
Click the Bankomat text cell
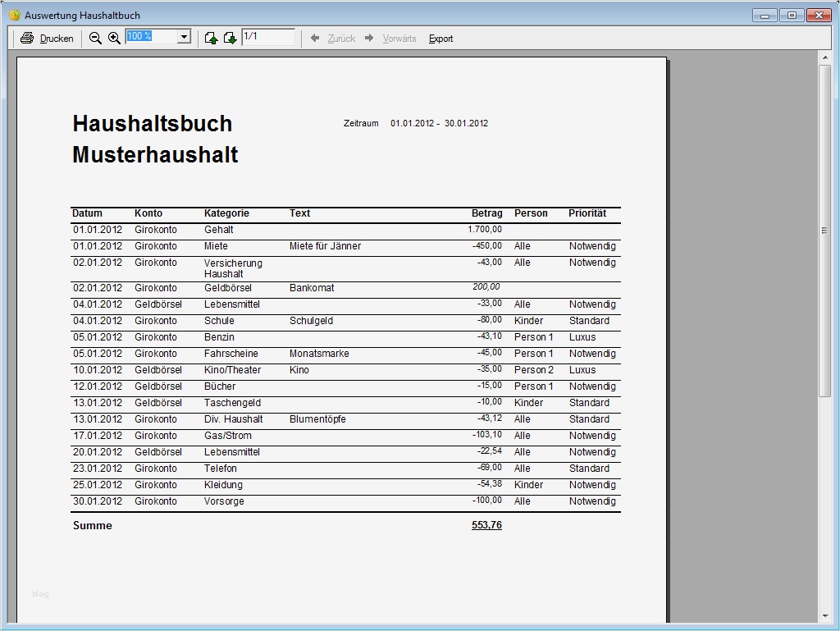(x=312, y=288)
